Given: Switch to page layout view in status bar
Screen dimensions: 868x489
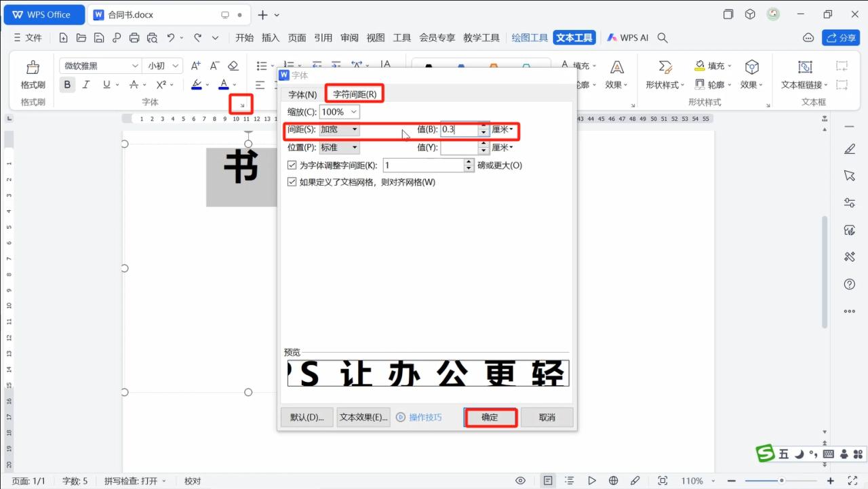Looking at the screenshot, I should tap(548, 481).
